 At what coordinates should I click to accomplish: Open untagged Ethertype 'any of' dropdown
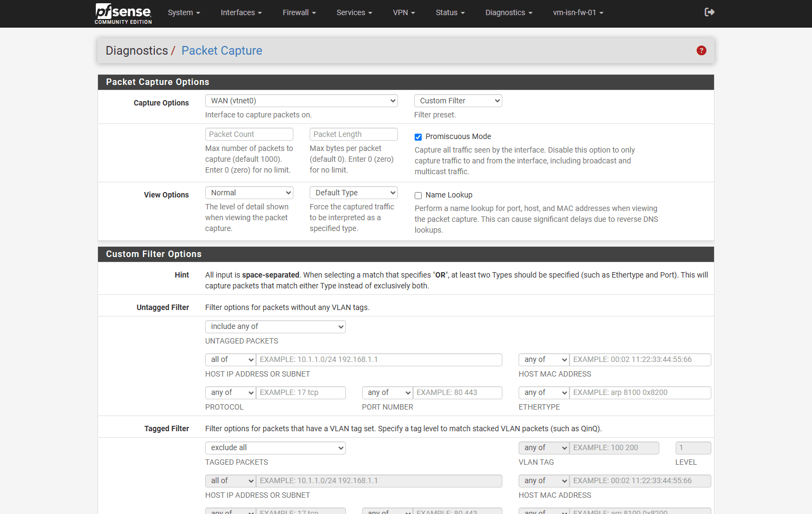pyautogui.click(x=544, y=392)
